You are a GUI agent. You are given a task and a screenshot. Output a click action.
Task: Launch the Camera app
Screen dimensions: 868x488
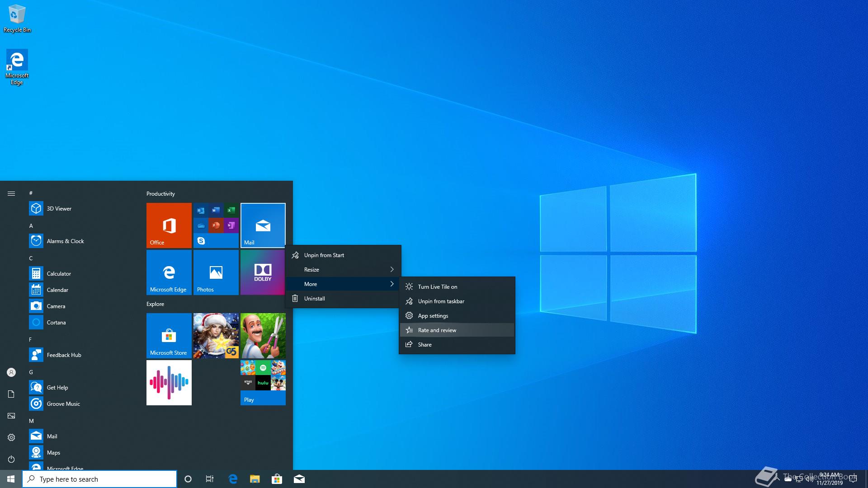pyautogui.click(x=81, y=306)
